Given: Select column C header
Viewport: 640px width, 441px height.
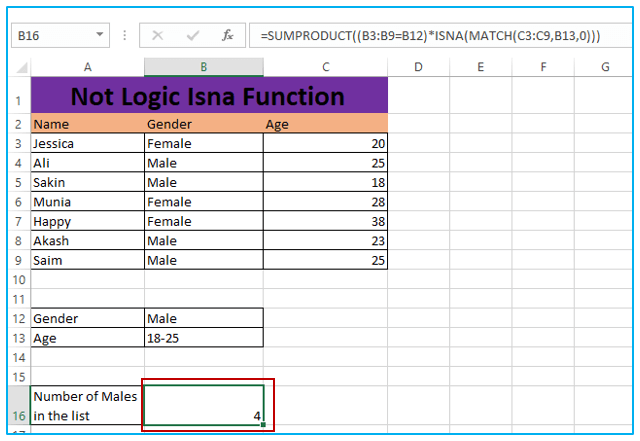Looking at the screenshot, I should (325, 67).
